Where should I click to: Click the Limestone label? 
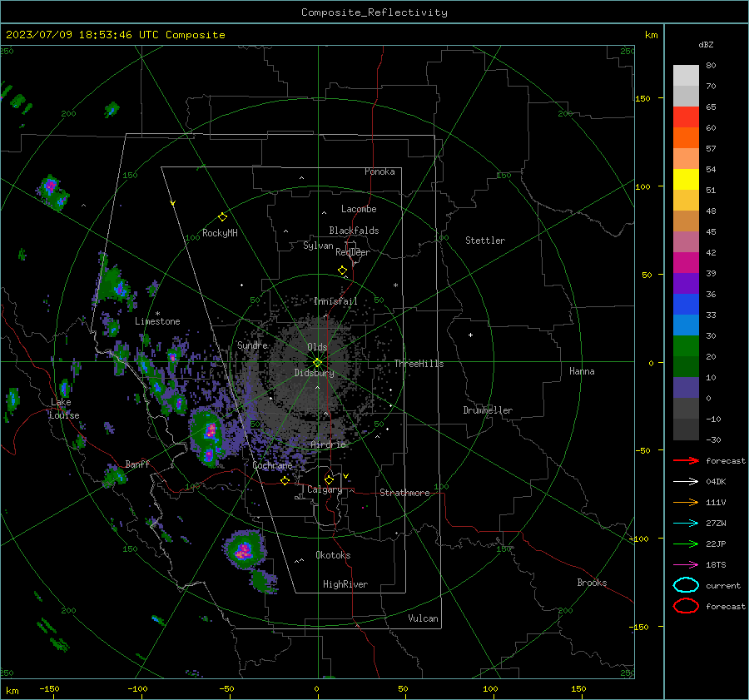point(157,321)
